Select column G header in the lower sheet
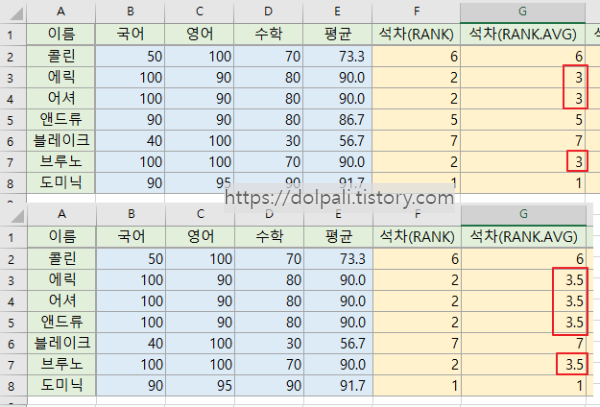The height and width of the screenshot is (407, 600). pyautogui.click(x=524, y=215)
